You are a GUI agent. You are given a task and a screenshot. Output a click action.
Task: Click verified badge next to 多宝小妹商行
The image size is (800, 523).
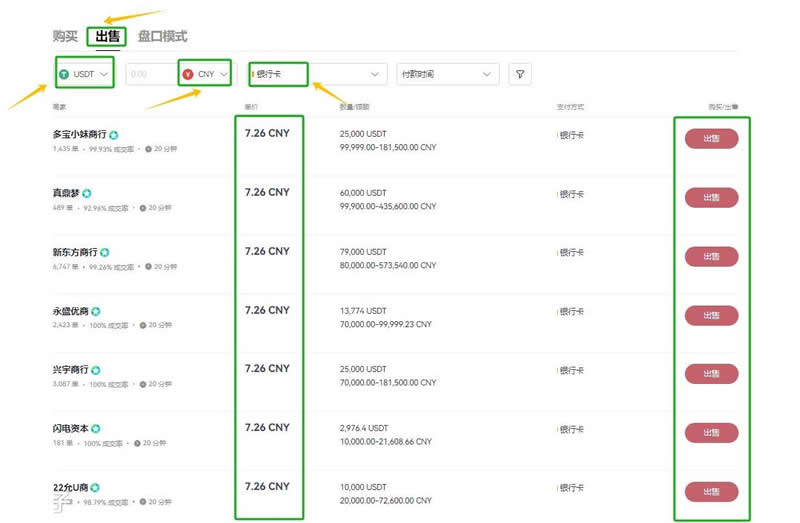[114, 134]
